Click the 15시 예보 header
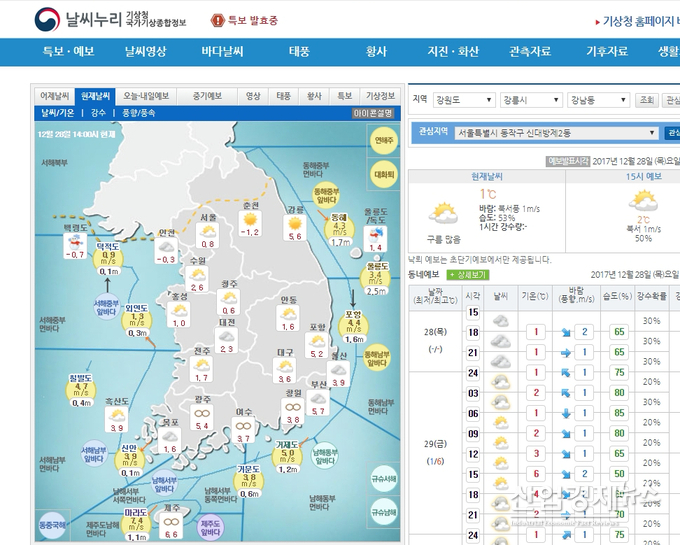680x545 pixels. [644, 176]
